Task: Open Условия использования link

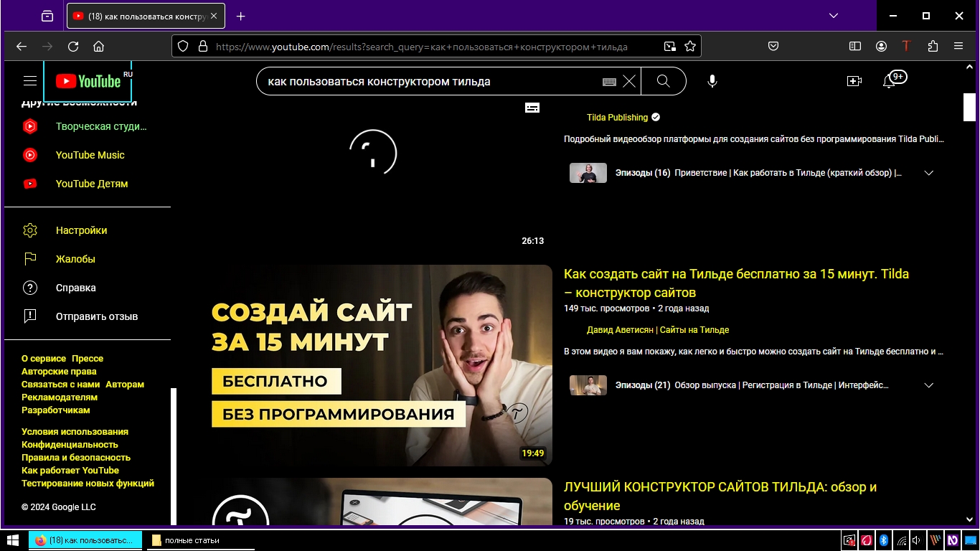Action: click(x=75, y=431)
